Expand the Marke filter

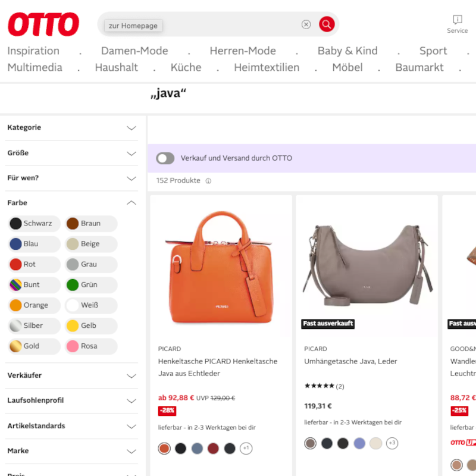pos(71,451)
